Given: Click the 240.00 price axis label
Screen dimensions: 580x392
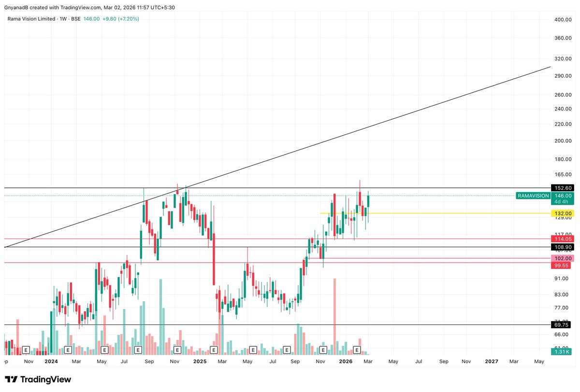Looking at the screenshot, I should (563, 109).
